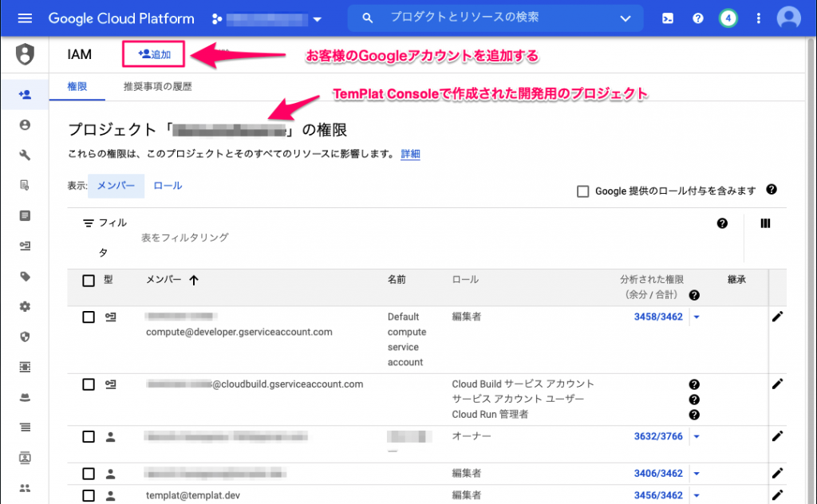Sort by メンバー column arrow

pyautogui.click(x=194, y=281)
